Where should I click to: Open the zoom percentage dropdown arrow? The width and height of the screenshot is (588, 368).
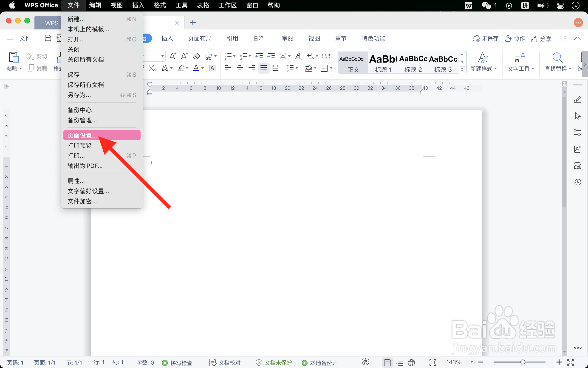tap(472, 362)
